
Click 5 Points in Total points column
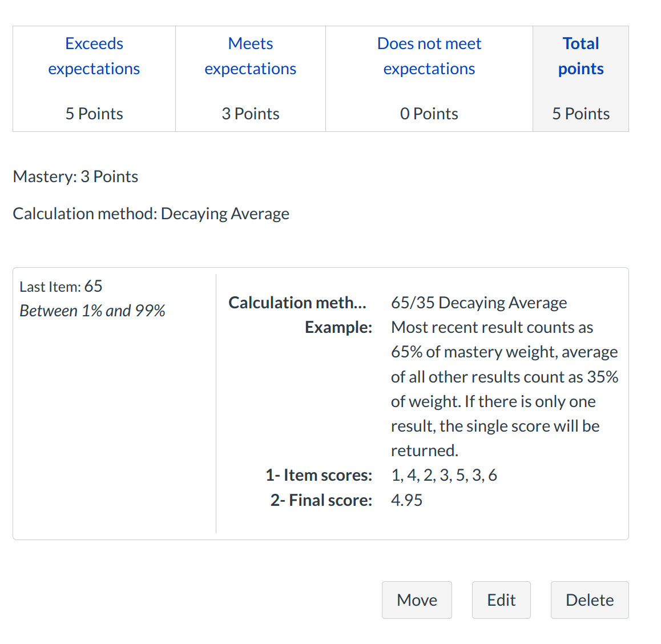(x=581, y=114)
